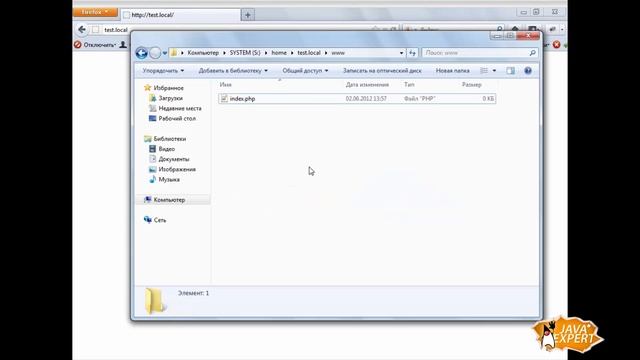
Task: Open Отключить on Firefox developer toolbar
Action: pos(99,44)
